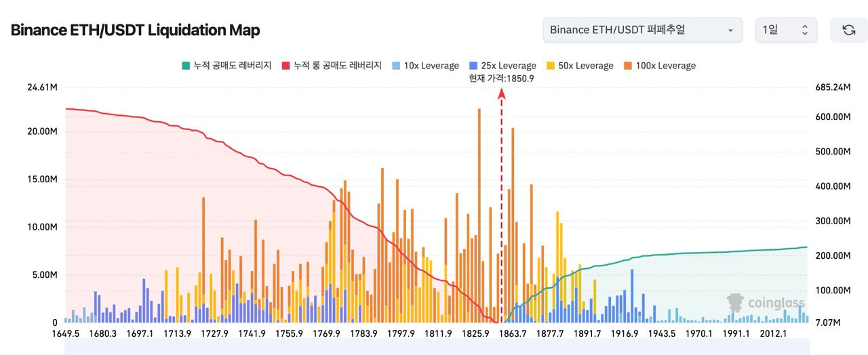Image resolution: width=868 pixels, height=355 pixels.
Task: Click the x-axis label 1697.1
Action: (140, 333)
